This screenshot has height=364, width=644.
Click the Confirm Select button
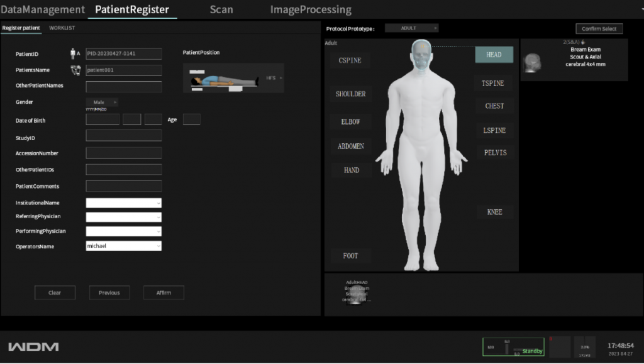pyautogui.click(x=599, y=29)
